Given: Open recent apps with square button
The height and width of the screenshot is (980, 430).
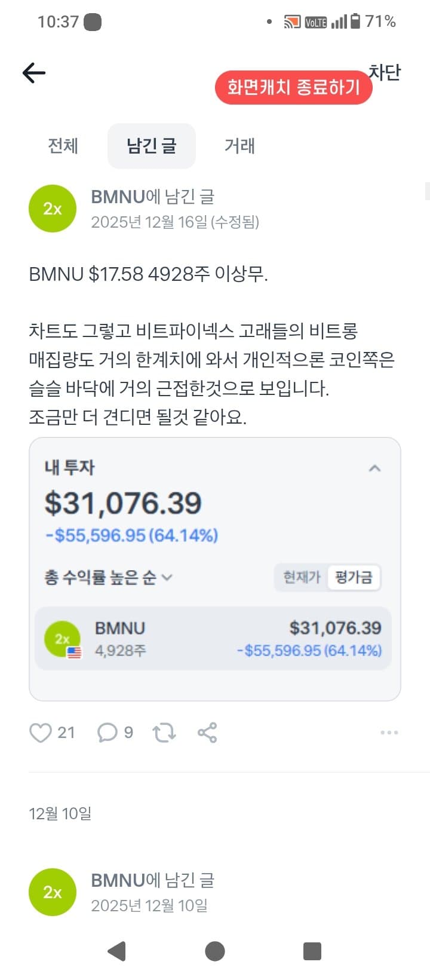Looking at the screenshot, I should [312, 951].
